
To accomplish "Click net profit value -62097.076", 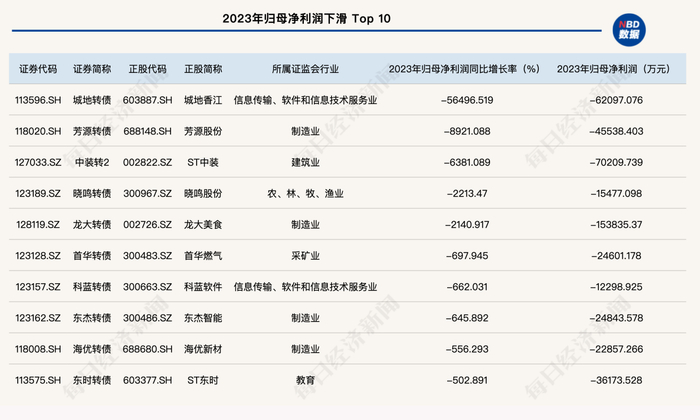I will tap(616, 100).
